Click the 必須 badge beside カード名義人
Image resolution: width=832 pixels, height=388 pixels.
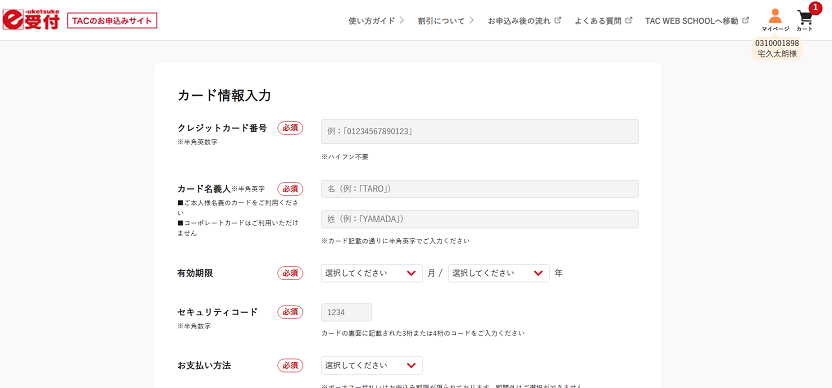290,189
